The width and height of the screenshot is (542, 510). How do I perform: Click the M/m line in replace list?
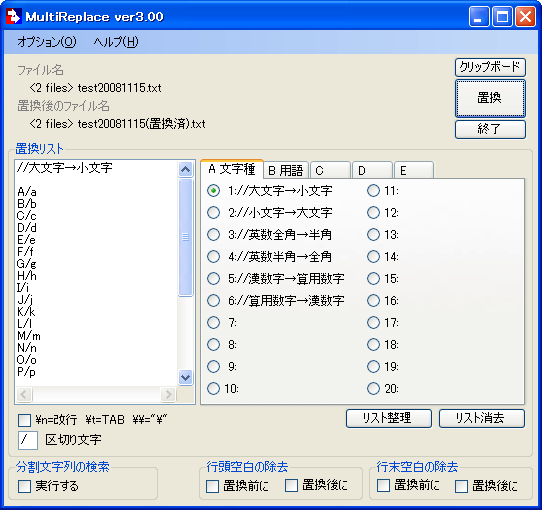[29, 336]
